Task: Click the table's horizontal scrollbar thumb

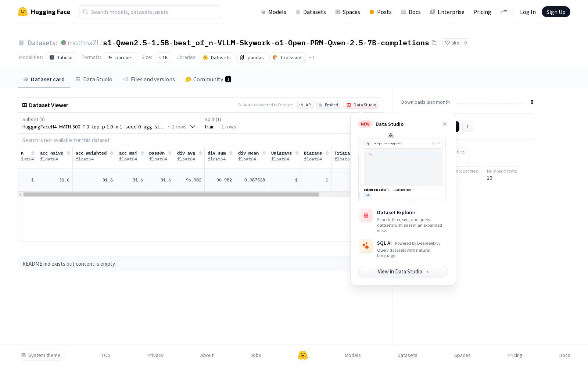Action: click(x=171, y=194)
